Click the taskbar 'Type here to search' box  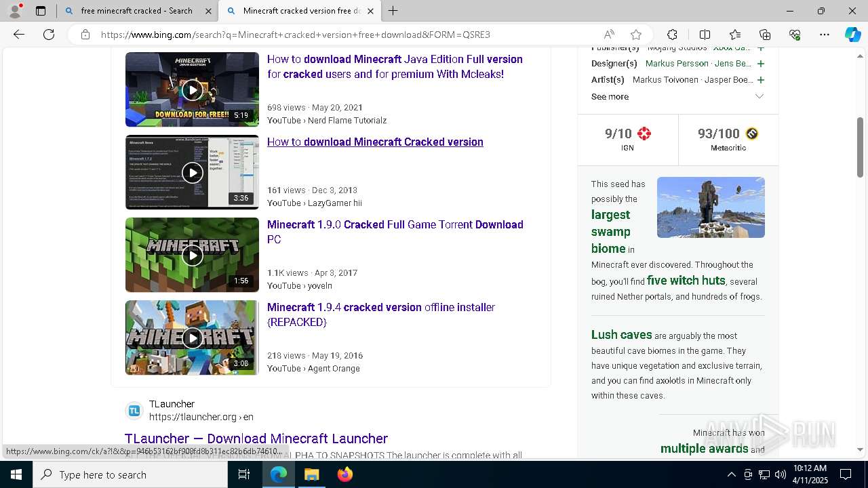pyautogui.click(x=130, y=474)
